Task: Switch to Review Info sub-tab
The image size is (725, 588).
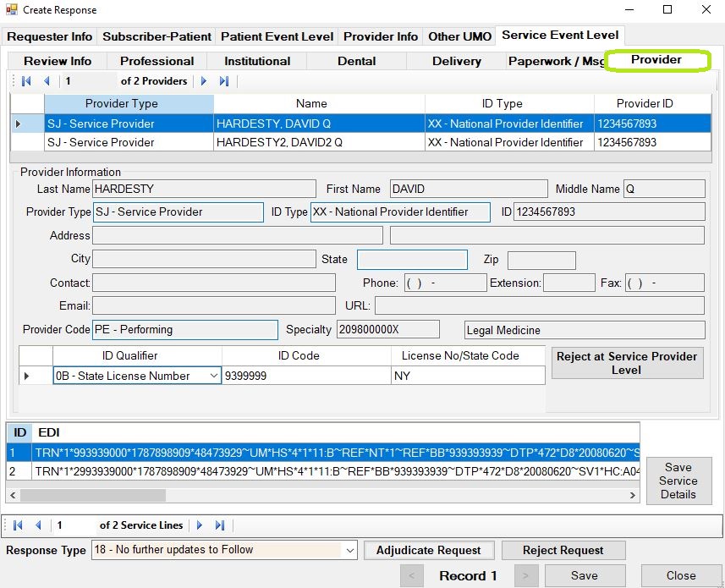Action: [x=58, y=61]
